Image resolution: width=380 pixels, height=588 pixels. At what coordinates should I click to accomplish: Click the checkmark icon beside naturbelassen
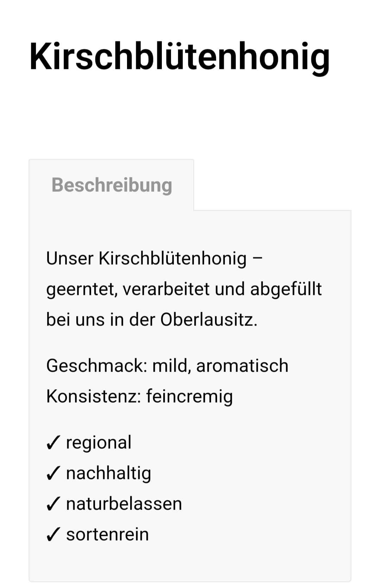point(53,504)
